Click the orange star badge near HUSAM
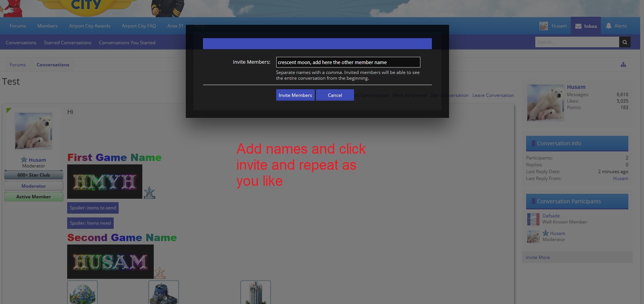This screenshot has width=644, height=304. 160,273
